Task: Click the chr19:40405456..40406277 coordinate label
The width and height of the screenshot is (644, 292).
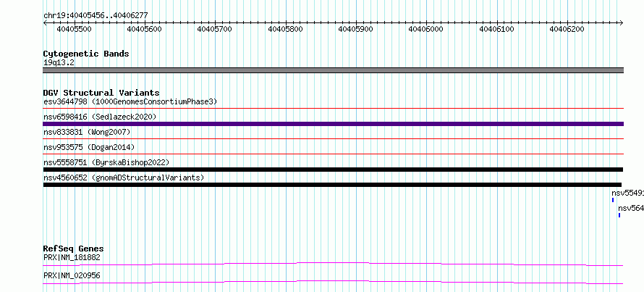Action: 96,16
